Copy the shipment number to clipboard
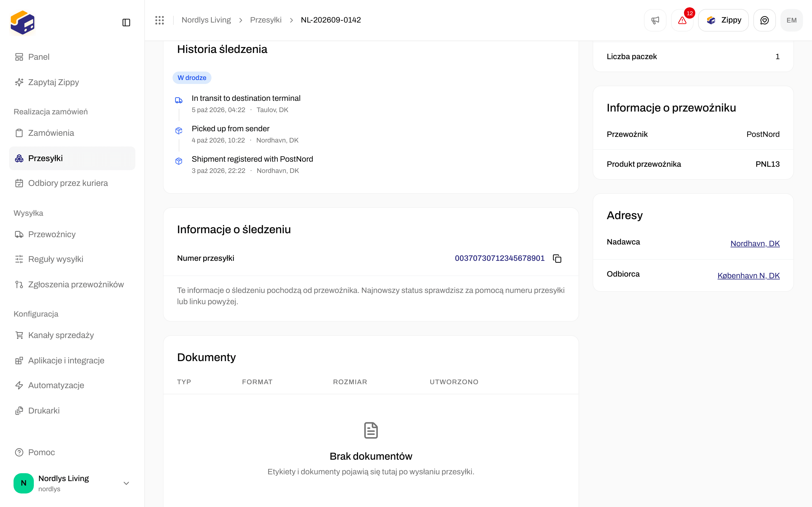This screenshot has width=812, height=507. [x=557, y=258]
